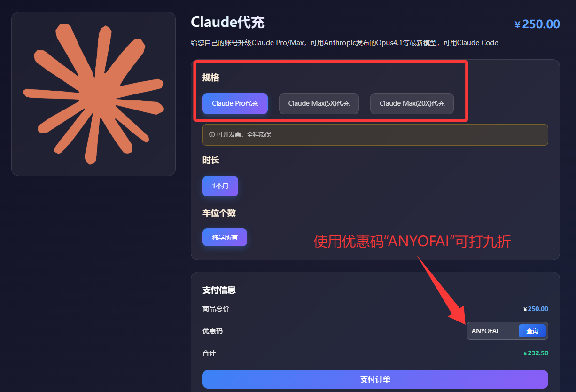Select the 1个月 duration option

(220, 186)
